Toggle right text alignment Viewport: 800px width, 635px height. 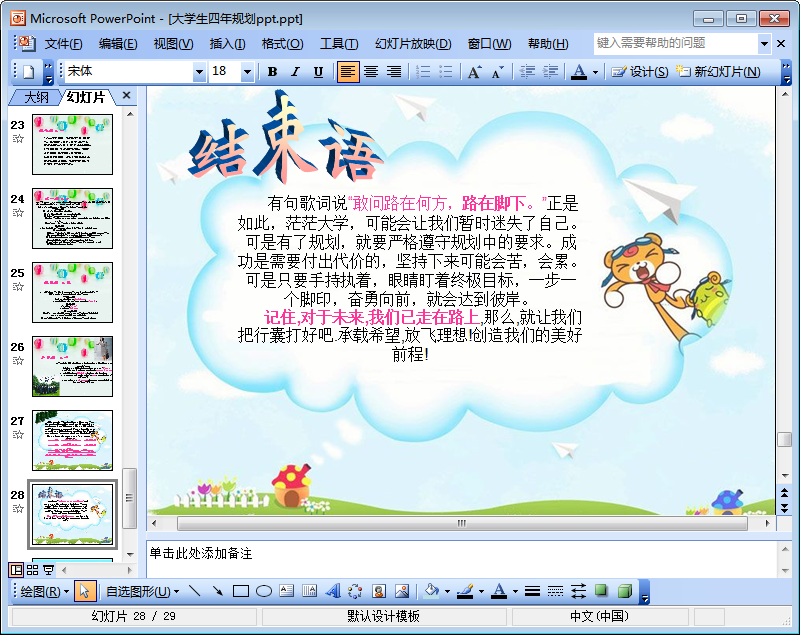coord(394,72)
